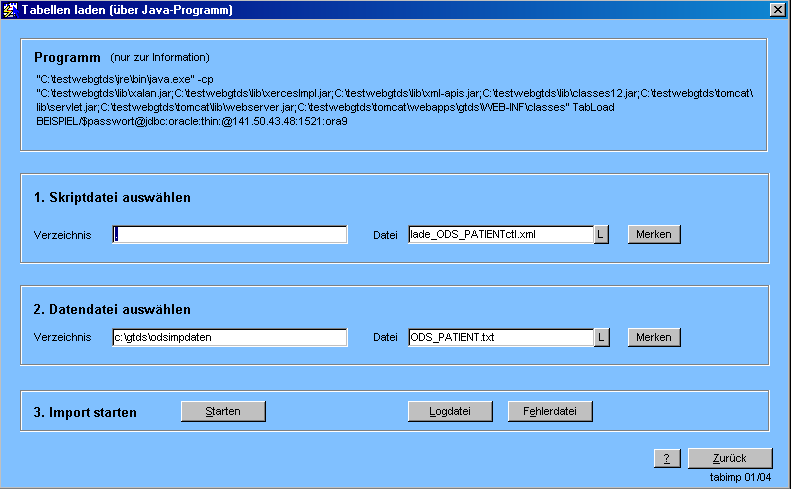The image size is (791, 489).
Task: Close the Tabellen laden window
Action: coord(777,10)
